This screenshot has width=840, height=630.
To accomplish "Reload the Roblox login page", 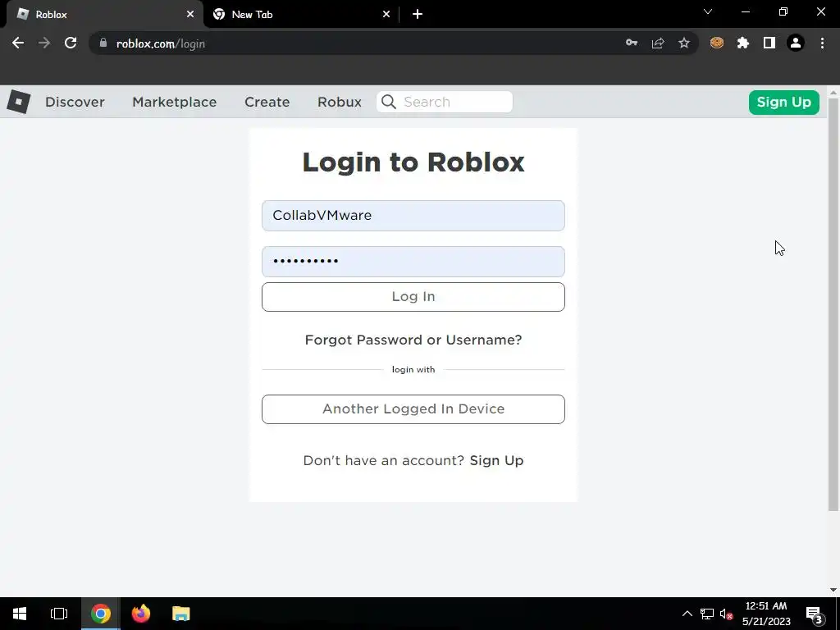I will click(71, 43).
